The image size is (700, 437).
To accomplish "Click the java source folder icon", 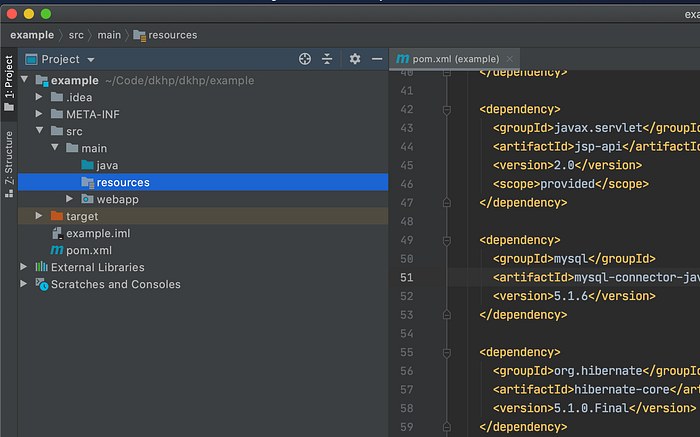I will (x=87, y=165).
